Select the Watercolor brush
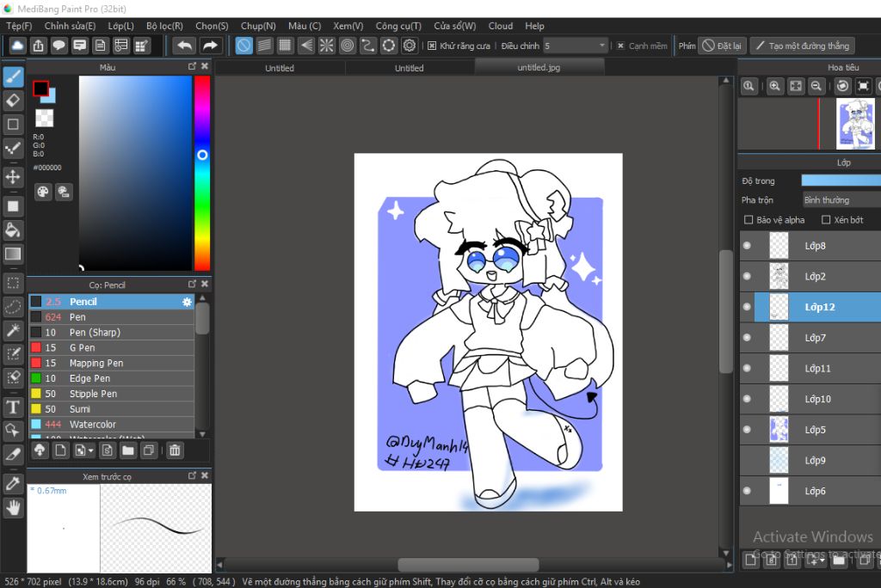The image size is (881, 588). 111,425
